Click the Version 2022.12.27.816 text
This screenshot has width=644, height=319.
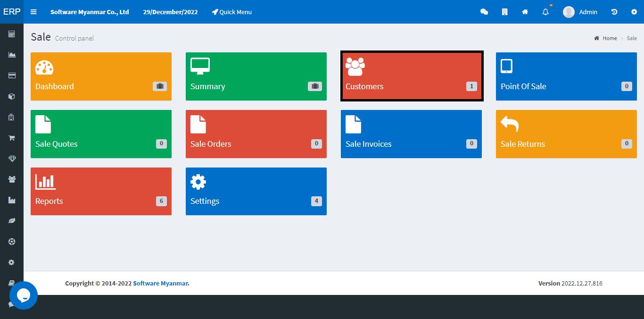click(x=570, y=283)
